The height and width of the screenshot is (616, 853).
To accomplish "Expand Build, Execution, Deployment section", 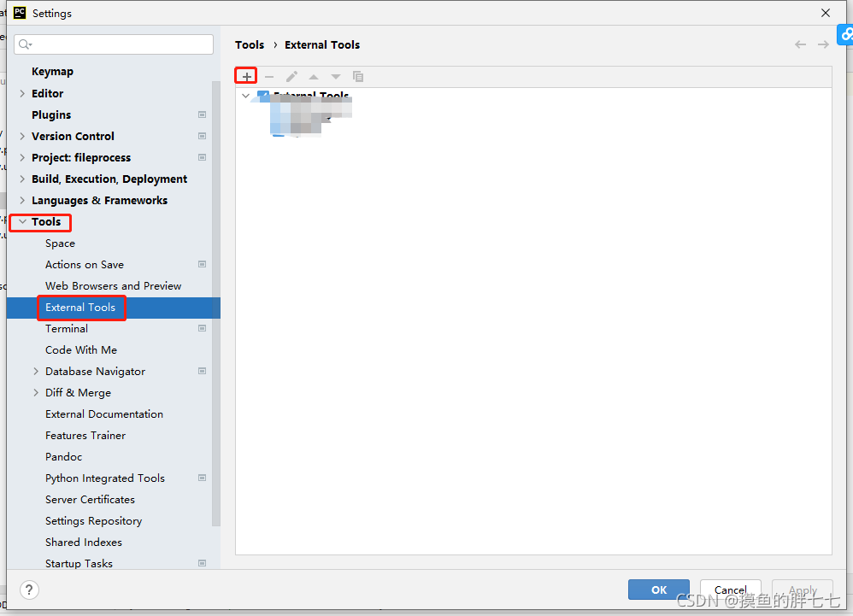I will tap(22, 179).
